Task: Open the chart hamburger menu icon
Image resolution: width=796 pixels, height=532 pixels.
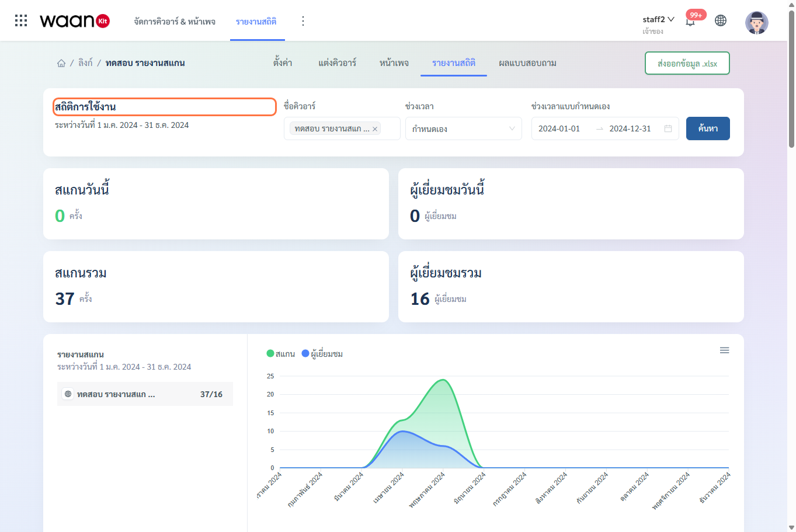Action: pos(724,350)
